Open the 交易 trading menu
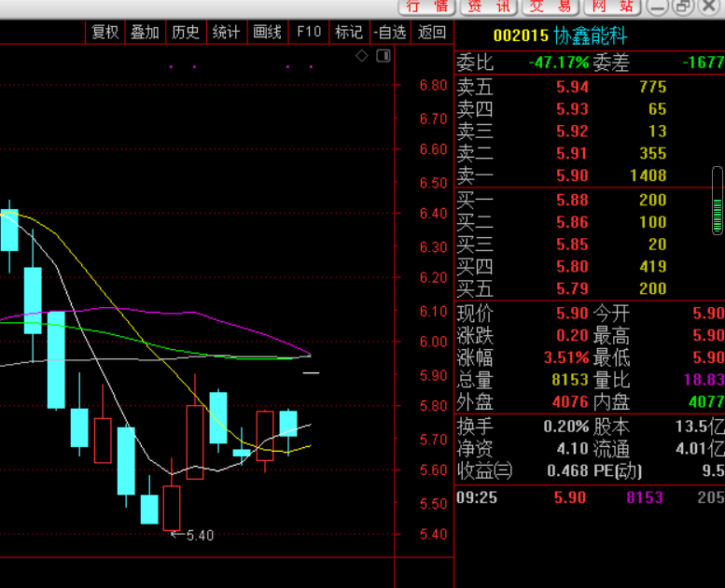This screenshot has height=588, width=725. 551,7
